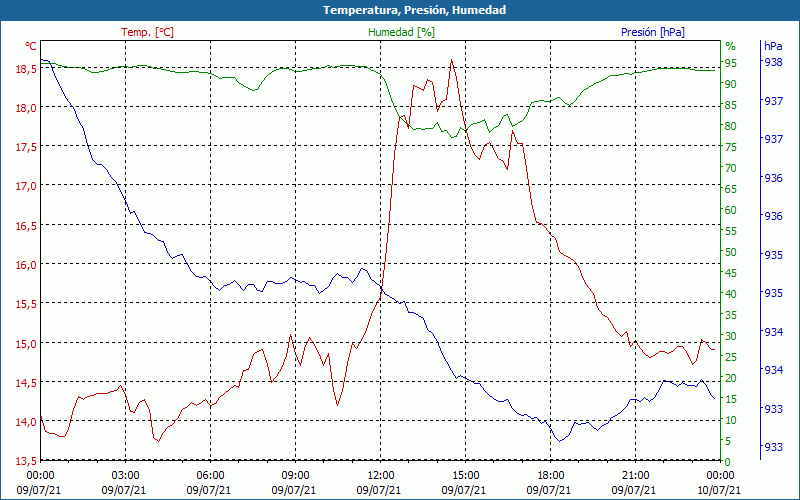Click the "40" humidity axis tick
This screenshot has height=500, width=800.
click(x=731, y=294)
